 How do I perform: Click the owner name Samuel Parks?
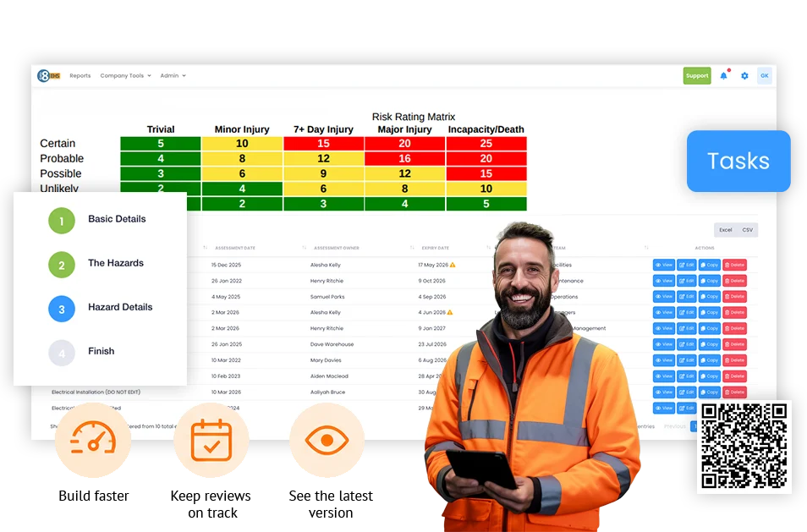[x=327, y=297]
